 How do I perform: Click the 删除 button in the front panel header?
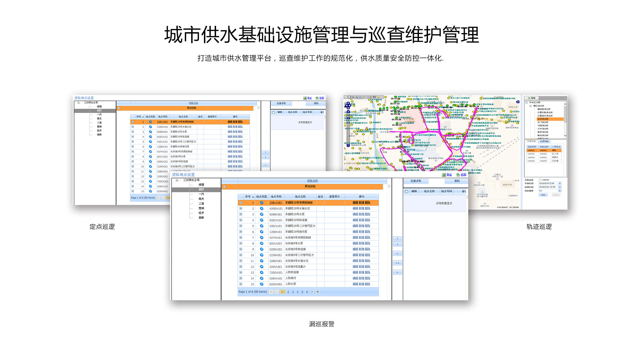tap(457, 181)
